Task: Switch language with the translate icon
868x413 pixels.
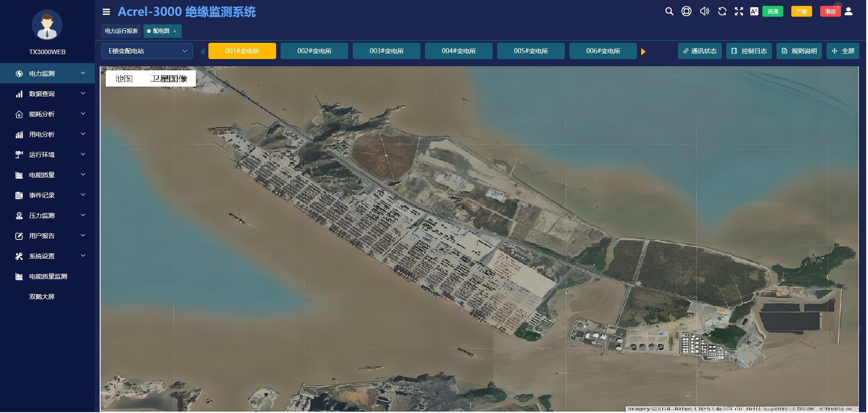Action: (755, 11)
